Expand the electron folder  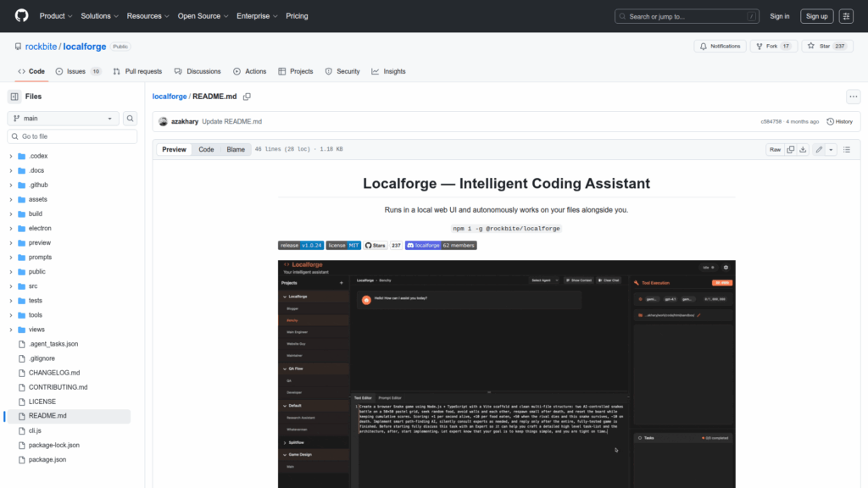pos(11,228)
